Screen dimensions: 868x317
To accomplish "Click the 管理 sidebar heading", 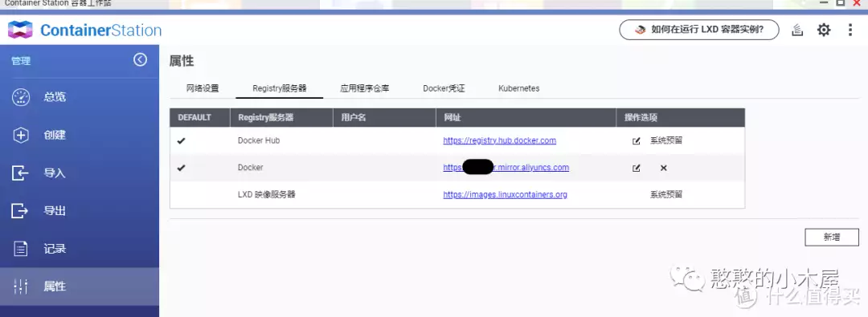I will pyautogui.click(x=21, y=61).
